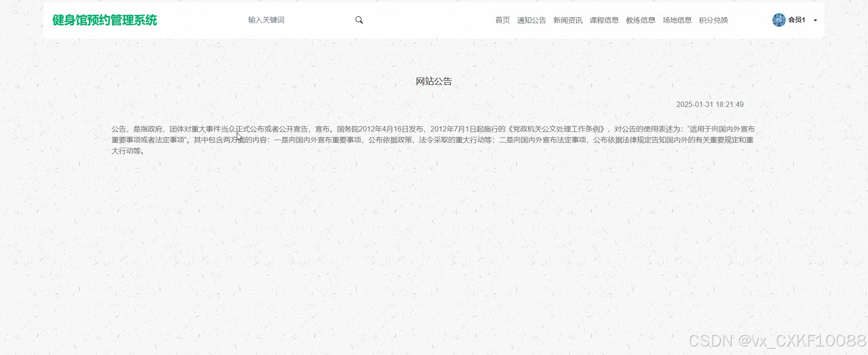Expand the 会员1 account dropdown arrow
Image resolution: width=868 pixels, height=355 pixels.
[x=815, y=20]
